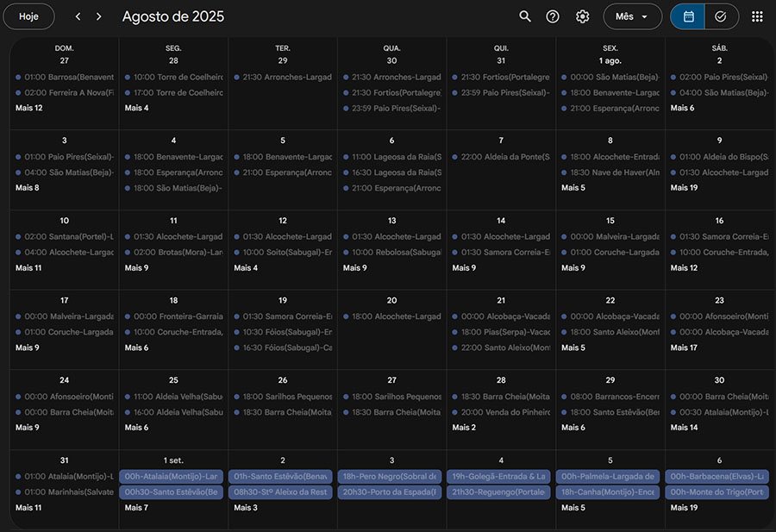The image size is (776, 532).
Task: Open 18:30 Nave de Haver event
Action: click(610, 172)
